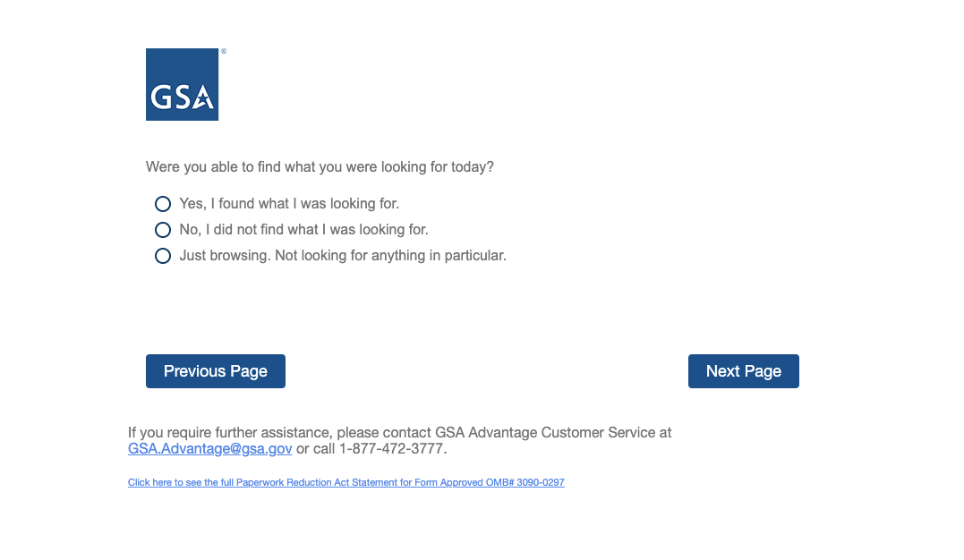Screen dimensions: 964x560
Task: Click the "Not looking for anything in particular" label
Action: 390,256
